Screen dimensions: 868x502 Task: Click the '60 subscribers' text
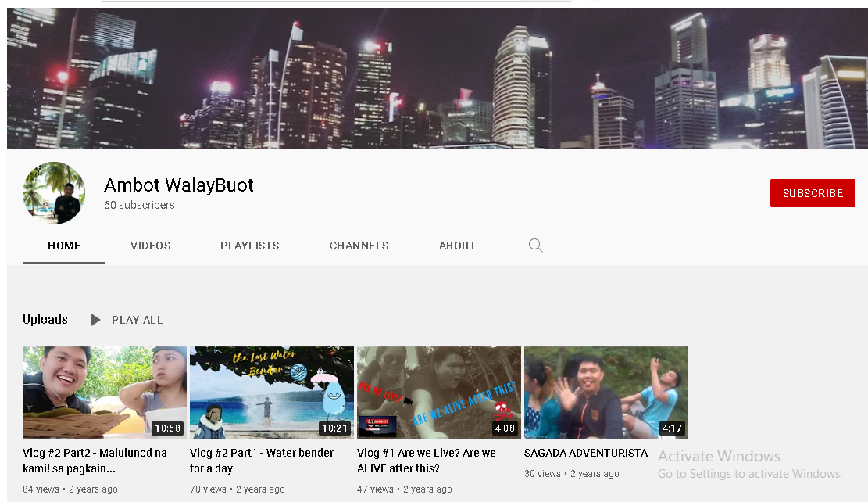pos(140,205)
